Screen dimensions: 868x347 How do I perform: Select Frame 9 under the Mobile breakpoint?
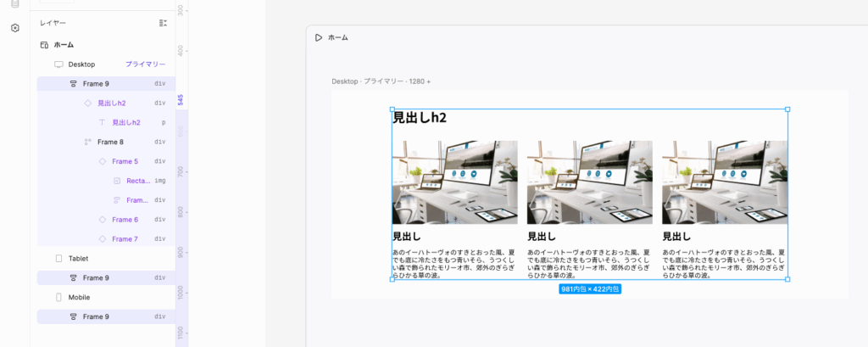[x=96, y=316]
